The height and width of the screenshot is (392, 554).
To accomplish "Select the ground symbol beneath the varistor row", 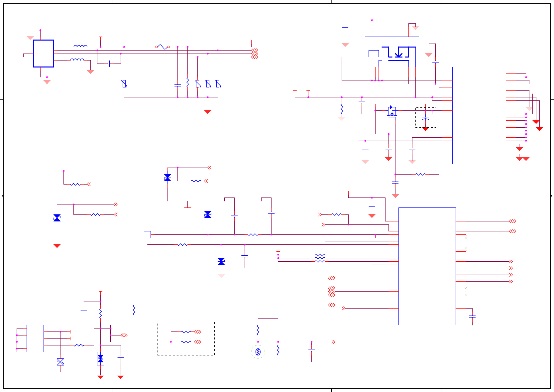I will coord(208,112).
